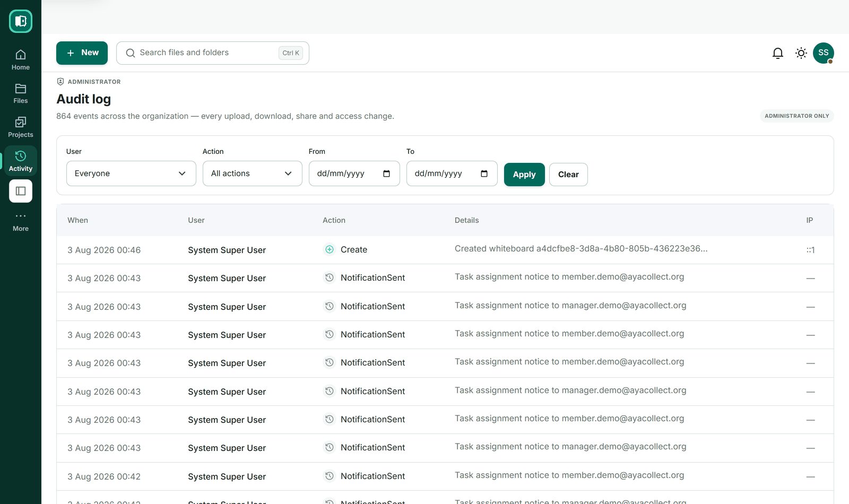The width and height of the screenshot is (849, 504).
Task: Toggle the sidebar panel layout icon
Action: 21,191
